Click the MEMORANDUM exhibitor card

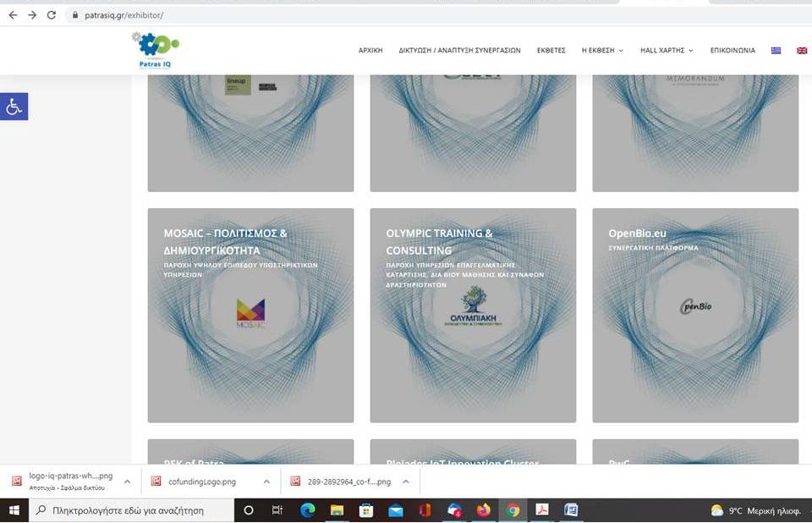(695, 133)
